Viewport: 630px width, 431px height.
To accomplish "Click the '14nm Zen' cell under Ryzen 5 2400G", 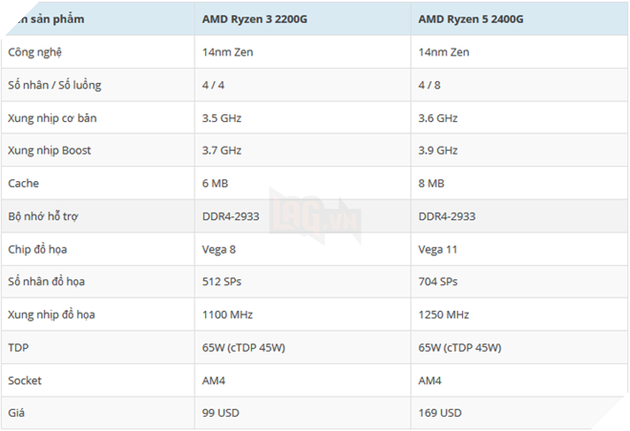I will 444,52.
